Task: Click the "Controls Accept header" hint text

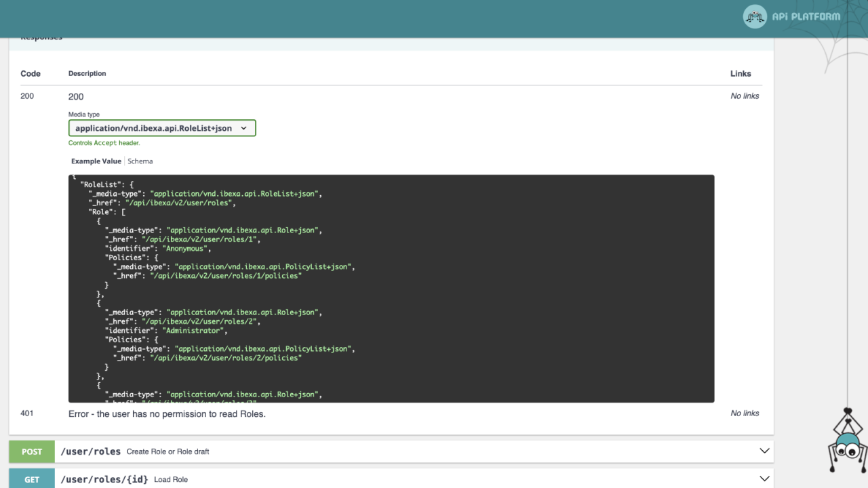Action: pyautogui.click(x=104, y=143)
